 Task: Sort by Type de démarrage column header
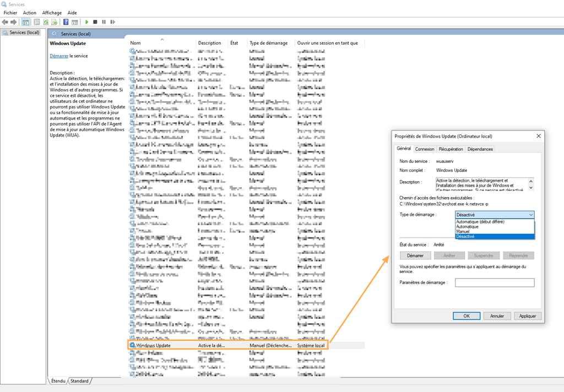[269, 43]
